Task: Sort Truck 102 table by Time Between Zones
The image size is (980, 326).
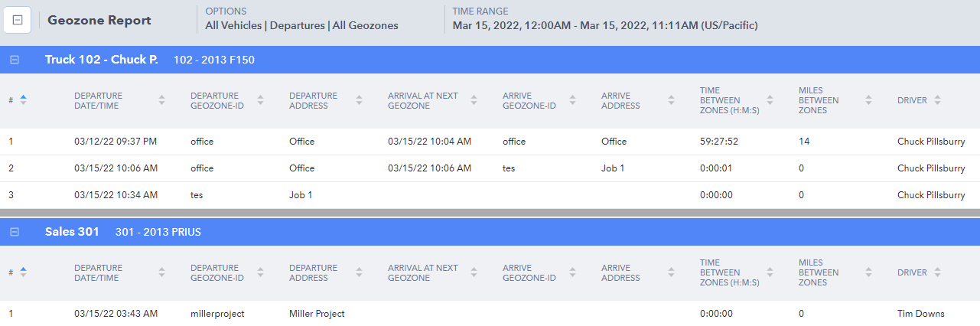Action: (x=770, y=100)
